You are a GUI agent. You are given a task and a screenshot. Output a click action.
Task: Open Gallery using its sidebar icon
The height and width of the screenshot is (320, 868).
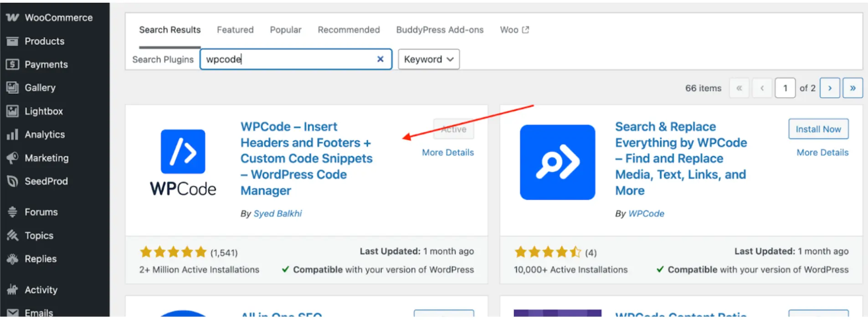(x=12, y=88)
